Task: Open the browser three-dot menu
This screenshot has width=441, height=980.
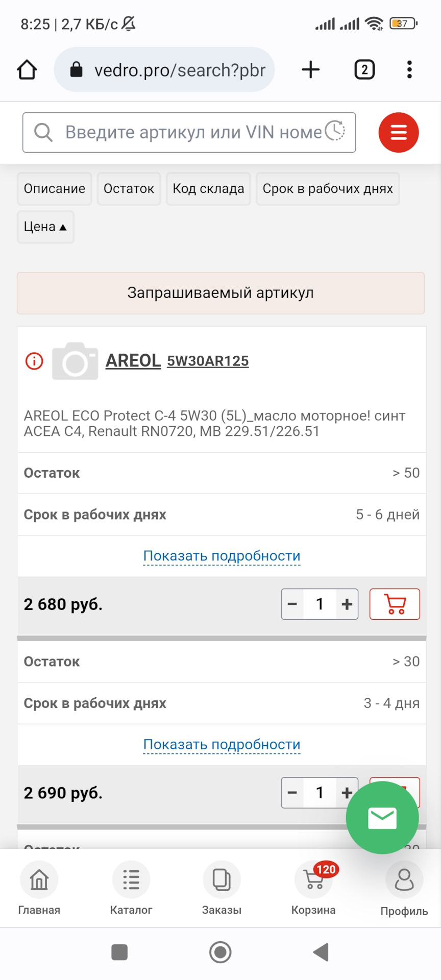Action: [409, 70]
